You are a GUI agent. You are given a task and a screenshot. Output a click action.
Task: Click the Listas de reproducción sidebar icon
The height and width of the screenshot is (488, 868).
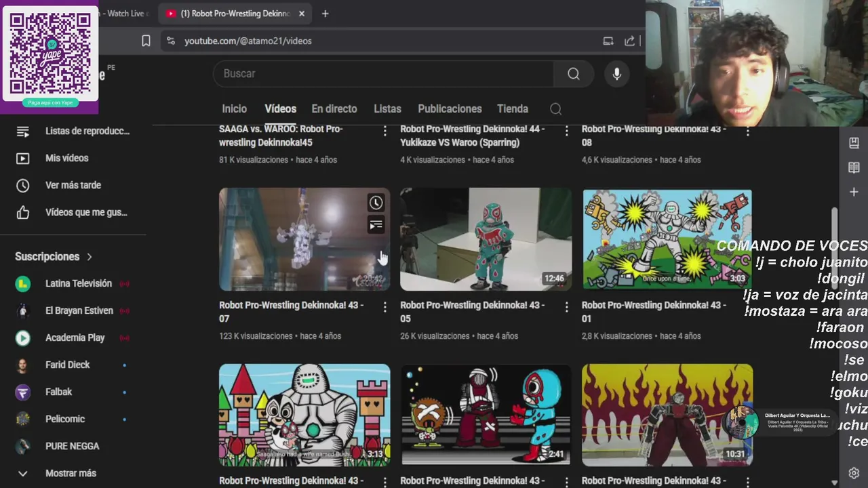click(x=22, y=131)
